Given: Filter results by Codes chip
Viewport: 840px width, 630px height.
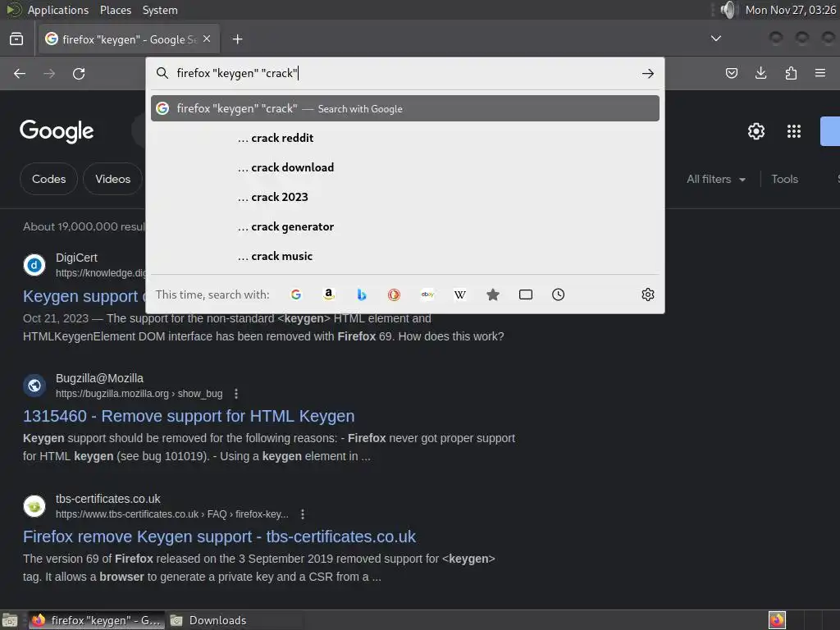Looking at the screenshot, I should coord(48,179).
